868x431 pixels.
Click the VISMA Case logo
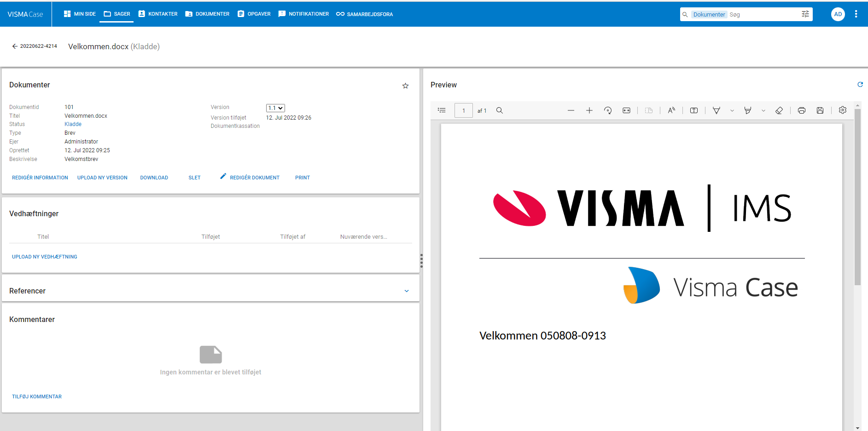[x=25, y=14]
